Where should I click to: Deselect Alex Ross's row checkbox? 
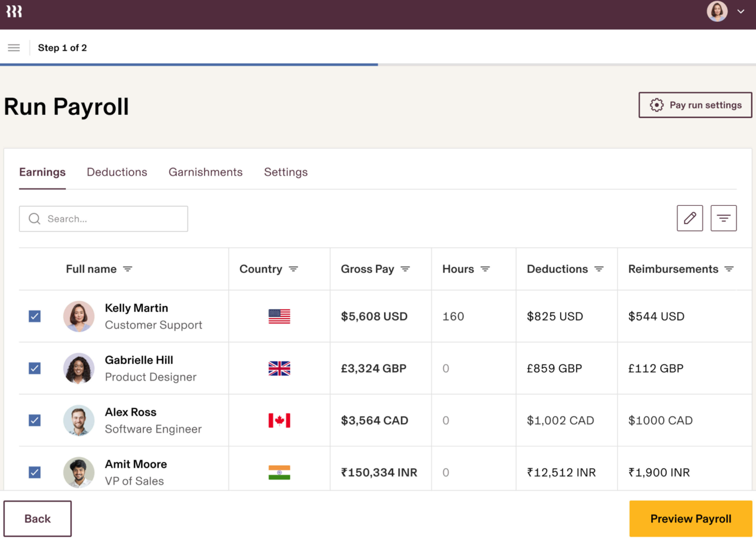[35, 420]
